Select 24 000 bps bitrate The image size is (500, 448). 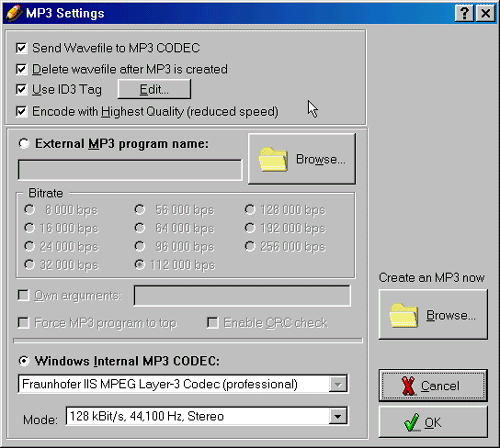(x=29, y=246)
